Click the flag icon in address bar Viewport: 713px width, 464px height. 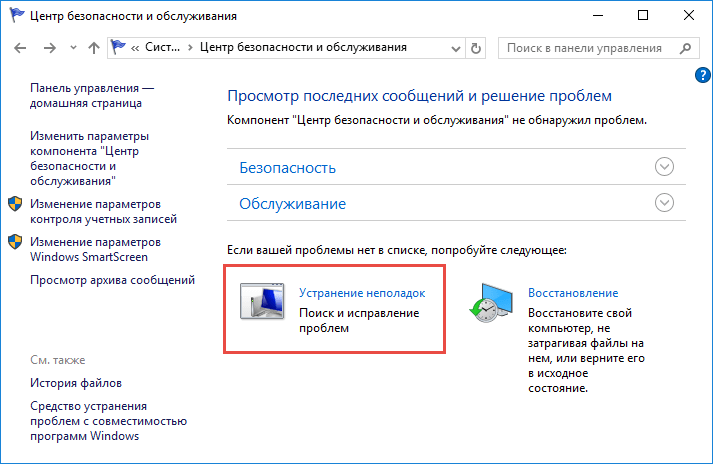tap(118, 47)
